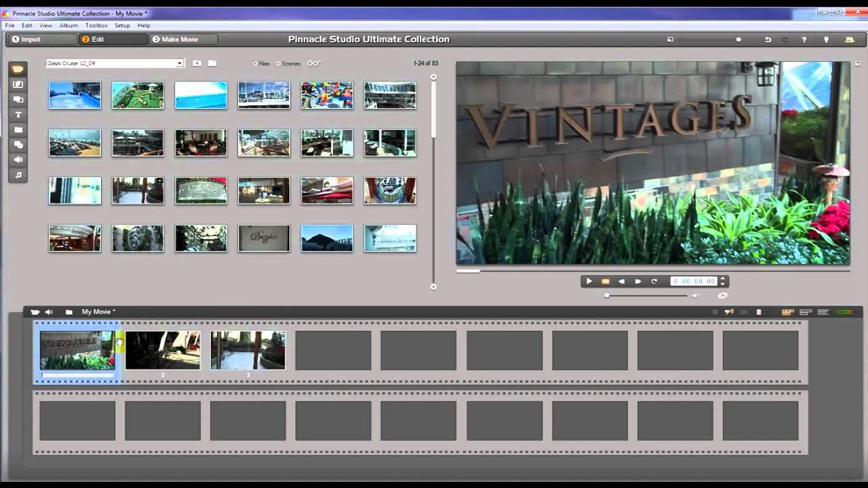Select the Vintages clip in storyboard
868x488 pixels.
(x=77, y=350)
